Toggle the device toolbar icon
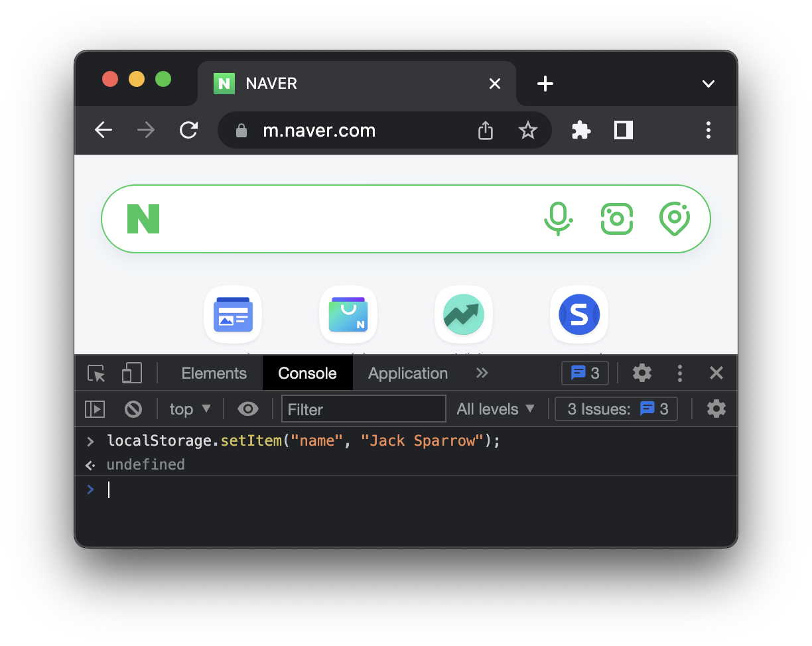 (132, 373)
